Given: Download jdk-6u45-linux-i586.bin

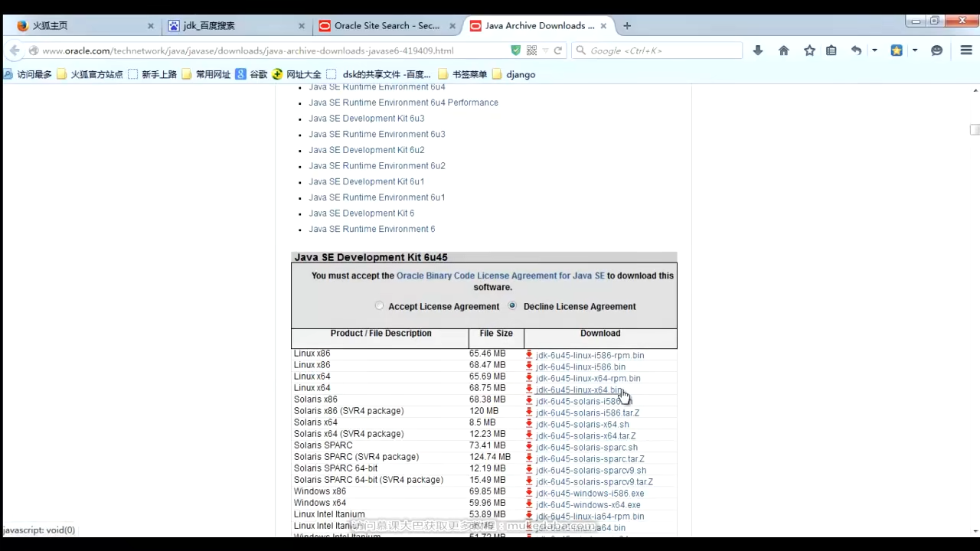Looking at the screenshot, I should click(580, 367).
